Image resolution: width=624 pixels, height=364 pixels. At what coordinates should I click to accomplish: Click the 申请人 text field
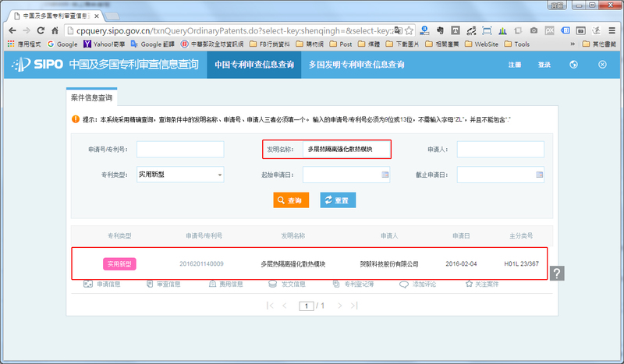pyautogui.click(x=500, y=149)
